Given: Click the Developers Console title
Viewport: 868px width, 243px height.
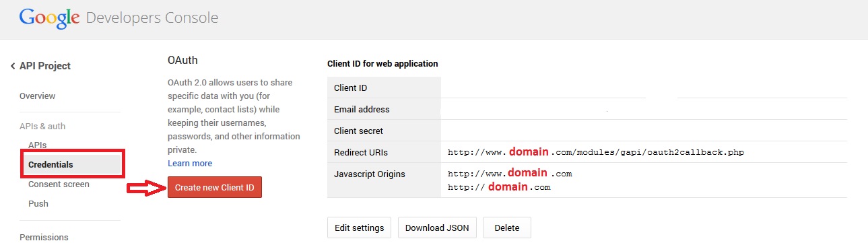Looking at the screenshot, I should (x=152, y=18).
